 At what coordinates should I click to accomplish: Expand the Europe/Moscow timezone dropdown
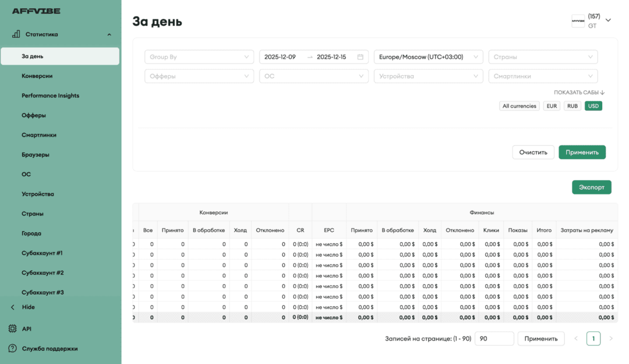coord(428,57)
